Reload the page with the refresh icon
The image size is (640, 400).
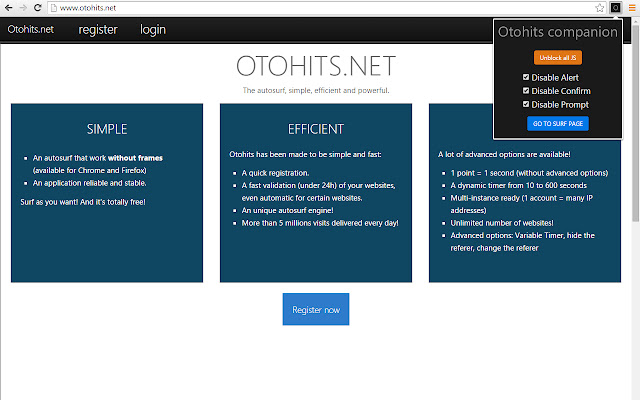[x=38, y=8]
